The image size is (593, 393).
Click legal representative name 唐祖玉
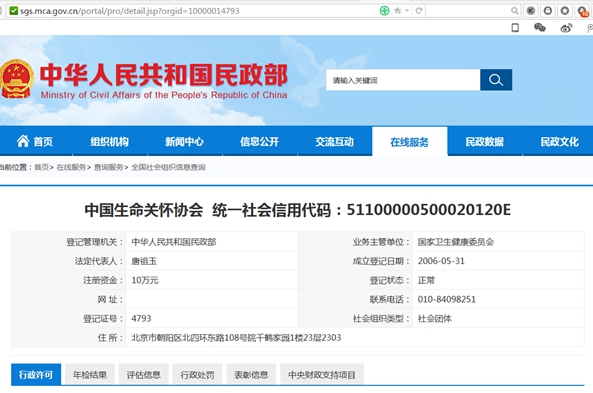click(x=144, y=261)
